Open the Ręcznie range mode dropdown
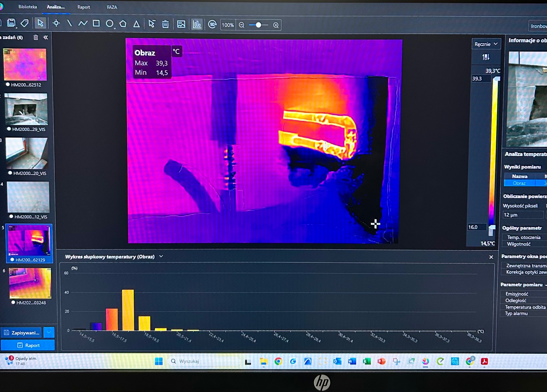Screen dimensions: 547x392 pyautogui.click(x=486, y=44)
